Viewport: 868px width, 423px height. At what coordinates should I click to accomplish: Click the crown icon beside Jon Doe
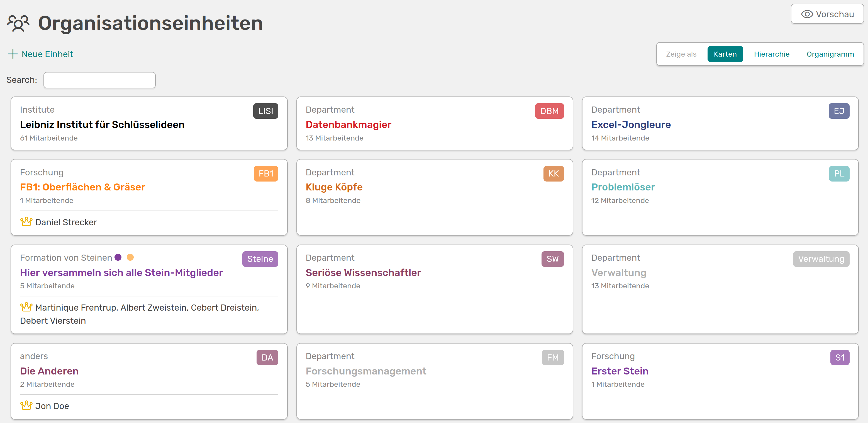tap(26, 405)
